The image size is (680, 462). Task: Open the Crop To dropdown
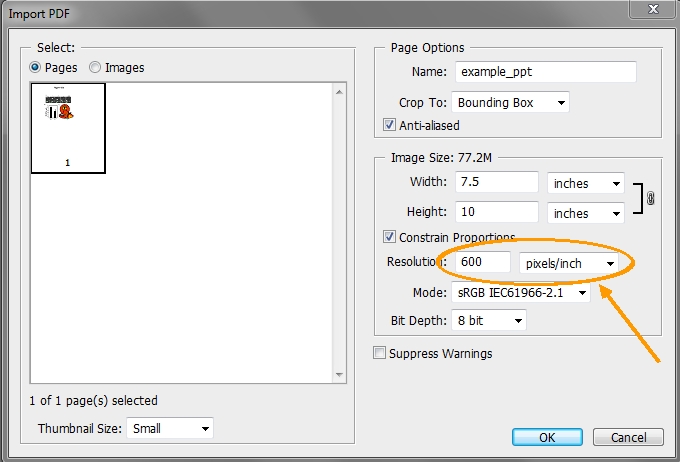[511, 102]
